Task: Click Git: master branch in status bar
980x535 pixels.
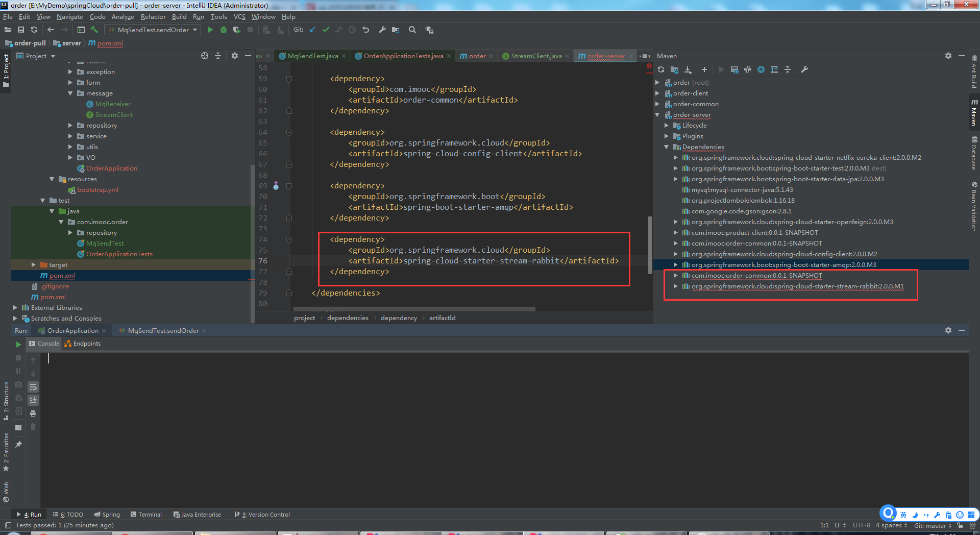Action: [x=933, y=525]
